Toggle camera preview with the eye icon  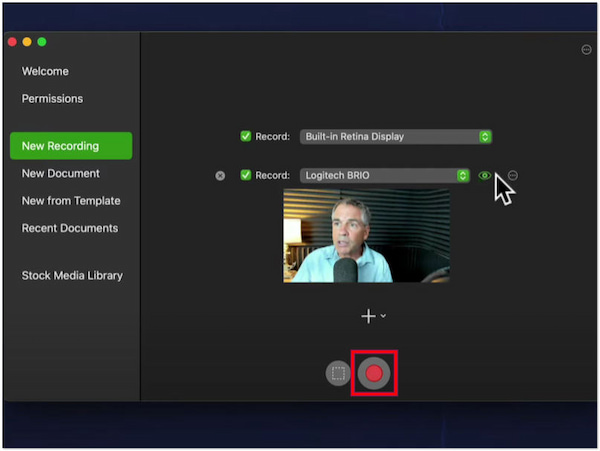pyautogui.click(x=485, y=176)
